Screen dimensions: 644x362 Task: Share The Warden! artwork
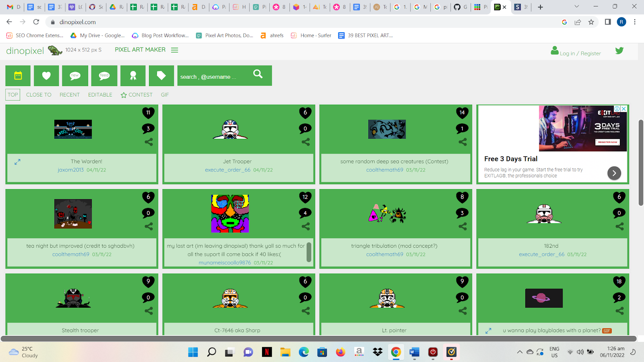[x=149, y=142]
